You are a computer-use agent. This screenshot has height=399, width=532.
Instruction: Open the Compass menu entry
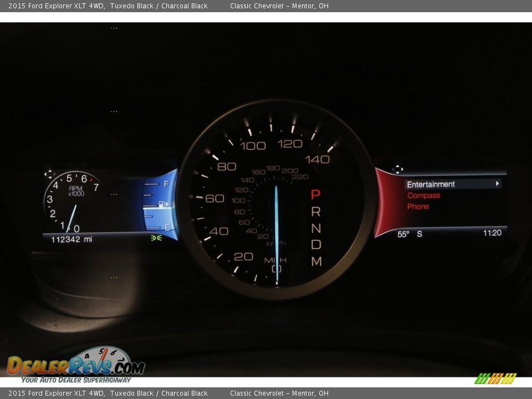(423, 196)
